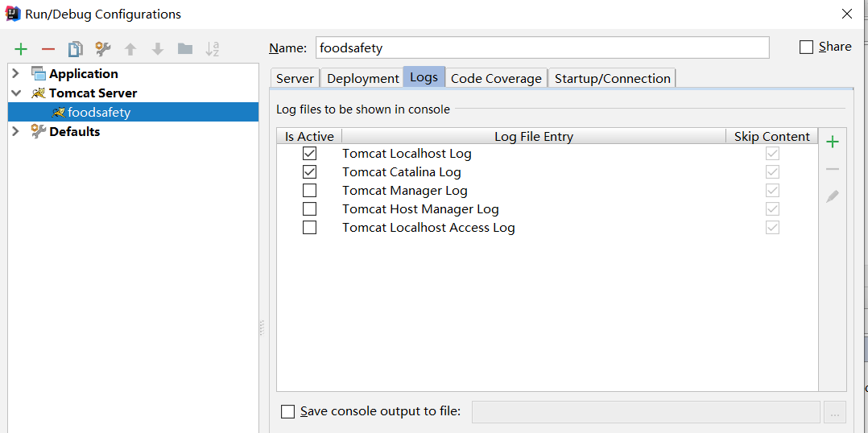Disable the Tomcat Localhost Log checkbox
Screen dimensions: 868x433
tap(309, 154)
